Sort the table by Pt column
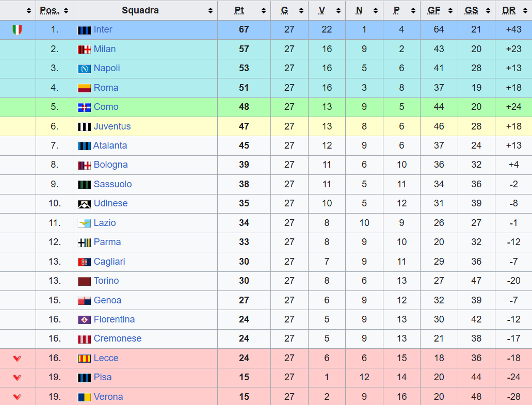 (244, 10)
